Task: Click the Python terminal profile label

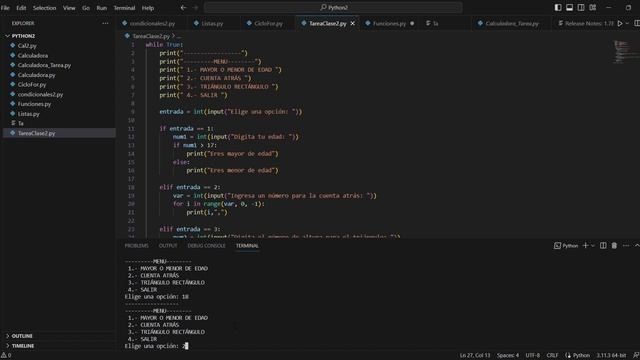Action: tap(566, 246)
